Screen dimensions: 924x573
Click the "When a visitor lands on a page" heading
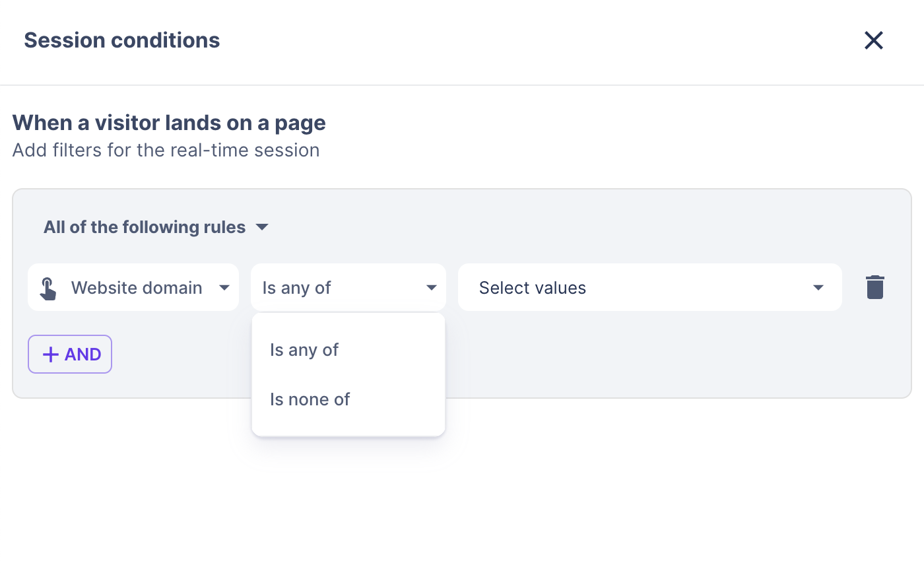point(169,123)
